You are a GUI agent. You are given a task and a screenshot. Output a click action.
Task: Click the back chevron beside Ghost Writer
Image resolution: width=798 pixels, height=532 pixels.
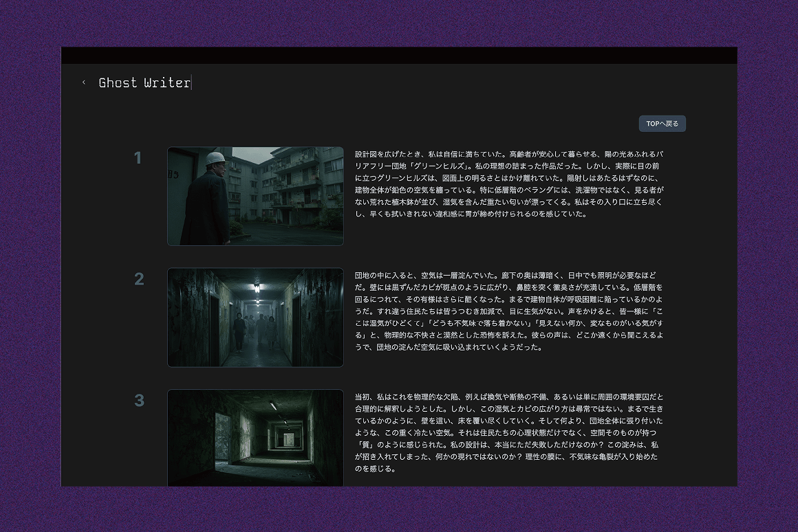click(x=84, y=82)
